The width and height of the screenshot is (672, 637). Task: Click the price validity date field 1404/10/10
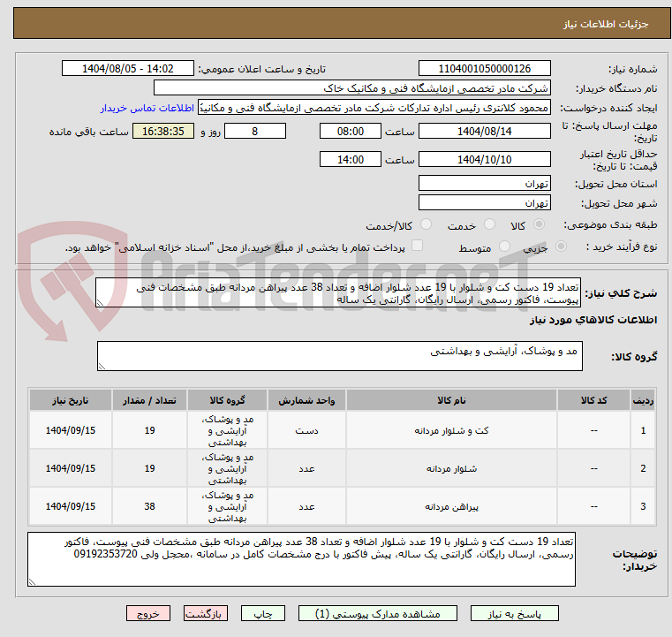pyautogui.click(x=484, y=159)
